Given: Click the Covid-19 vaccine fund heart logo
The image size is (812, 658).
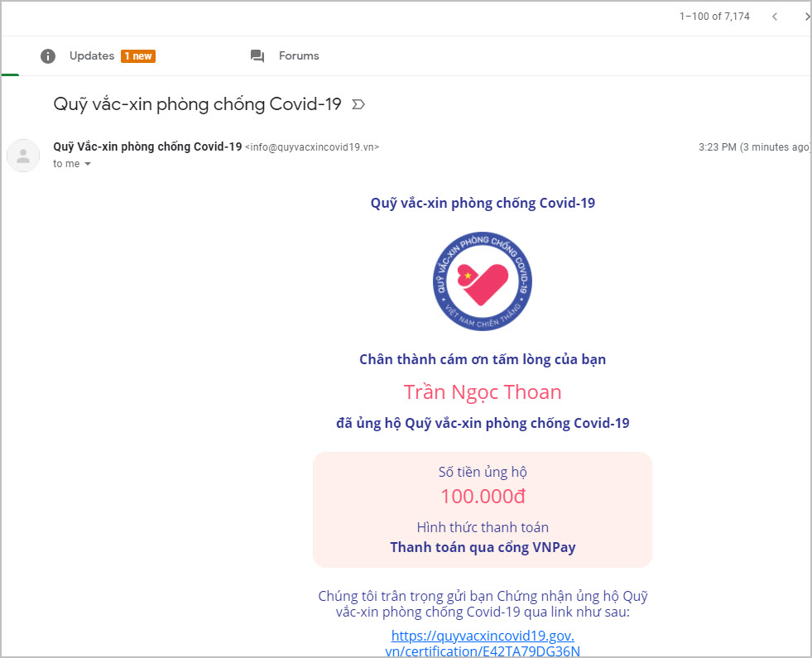Looking at the screenshot, I should [x=482, y=281].
